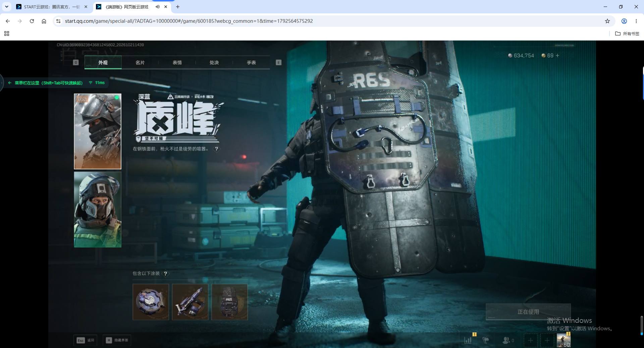The width and height of the screenshot is (644, 348).
Task: Open the browser apps grid shortcut
Action: coord(7,33)
